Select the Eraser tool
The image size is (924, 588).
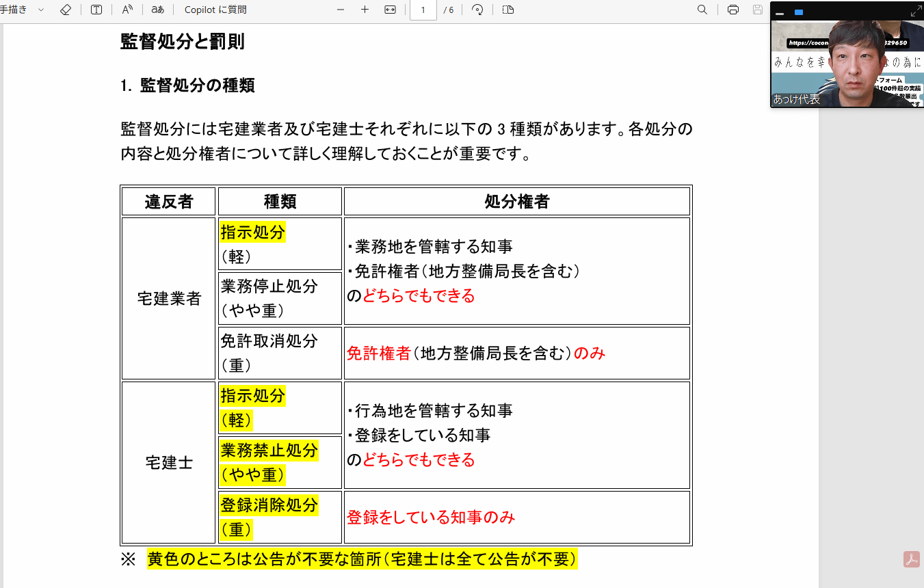66,10
